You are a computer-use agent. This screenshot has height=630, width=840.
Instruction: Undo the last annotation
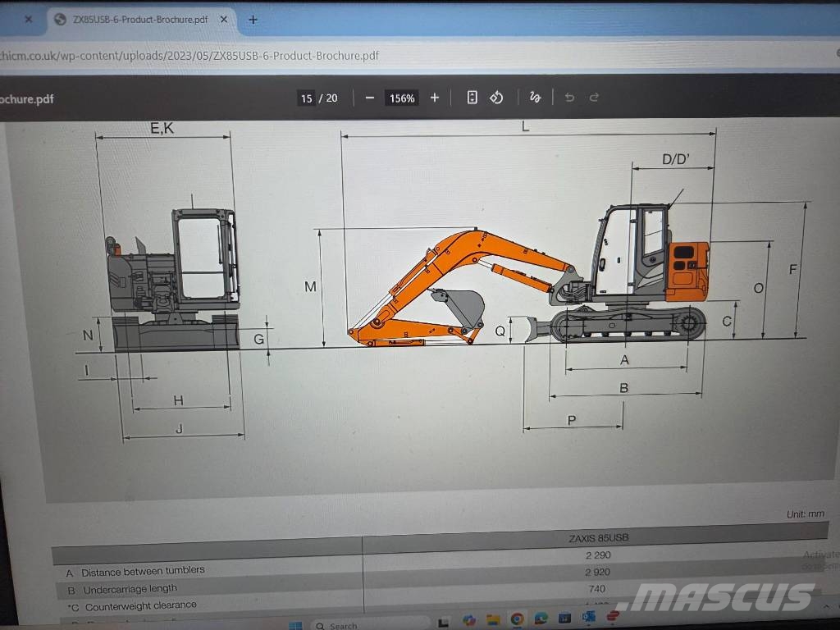569,98
